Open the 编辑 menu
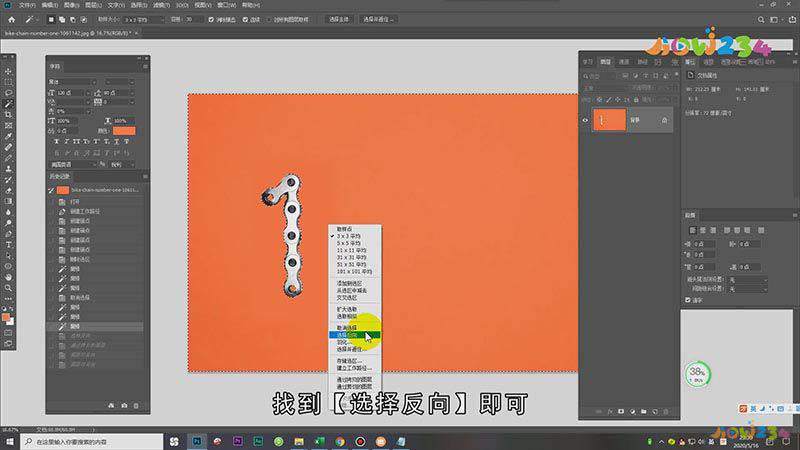Viewport: 800px width, 450px height. 49,5
